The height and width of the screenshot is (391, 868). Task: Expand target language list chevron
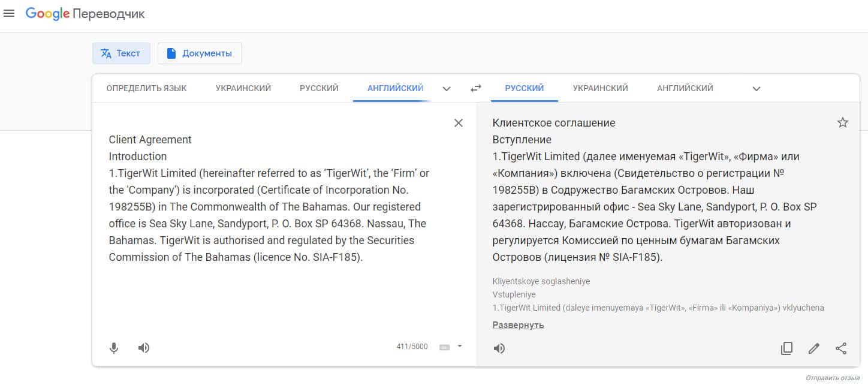click(x=757, y=89)
